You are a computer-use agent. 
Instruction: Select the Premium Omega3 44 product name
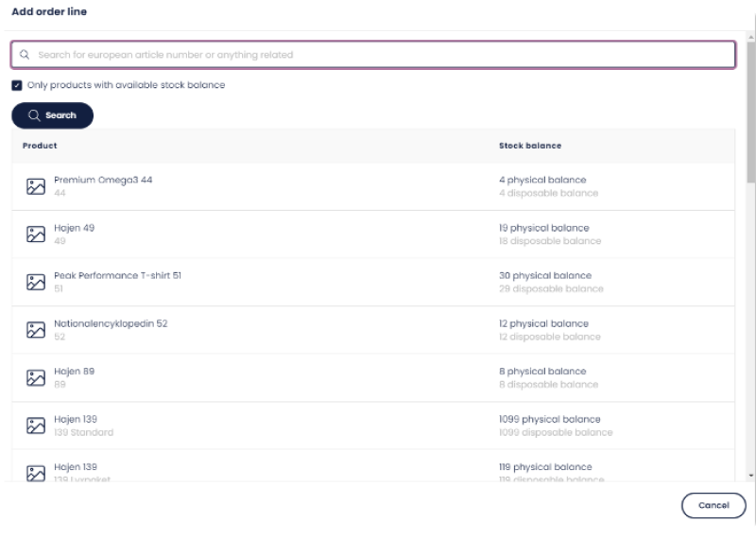coord(103,180)
